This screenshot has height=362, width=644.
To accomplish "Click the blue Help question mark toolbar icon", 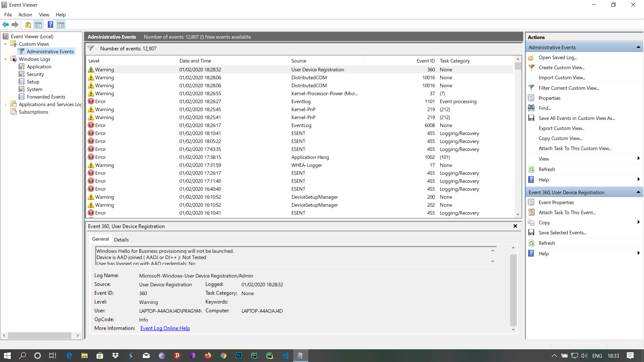I will click(x=50, y=24).
